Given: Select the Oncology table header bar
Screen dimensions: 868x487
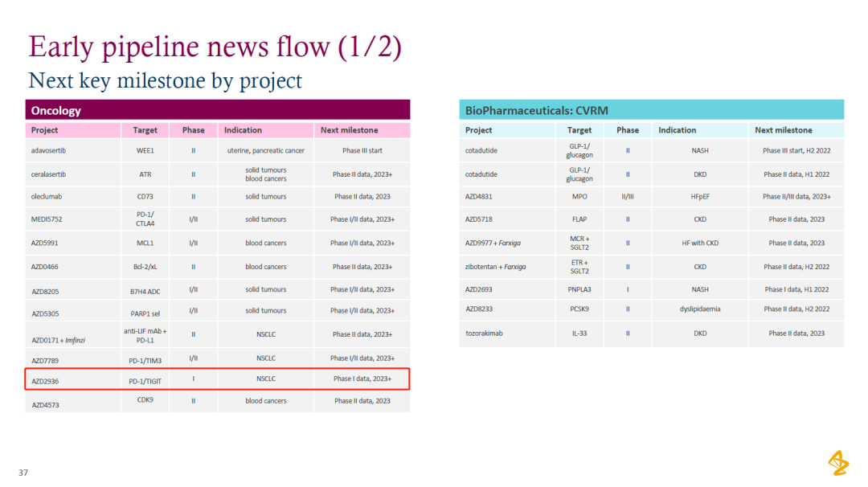Looking at the screenshot, I should (x=217, y=110).
